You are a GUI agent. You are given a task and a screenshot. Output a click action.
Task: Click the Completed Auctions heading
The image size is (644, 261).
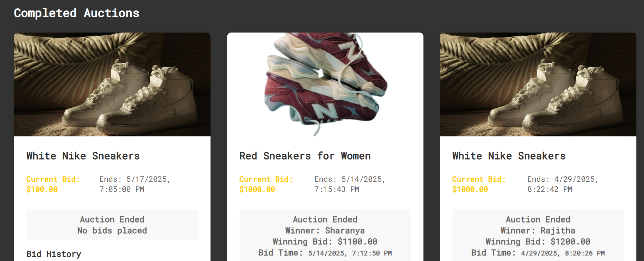tap(76, 13)
